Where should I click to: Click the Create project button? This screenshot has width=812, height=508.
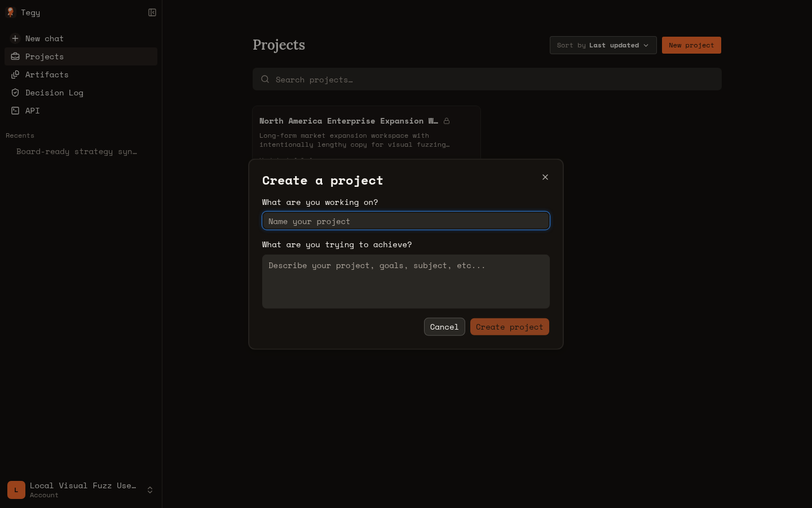510,327
